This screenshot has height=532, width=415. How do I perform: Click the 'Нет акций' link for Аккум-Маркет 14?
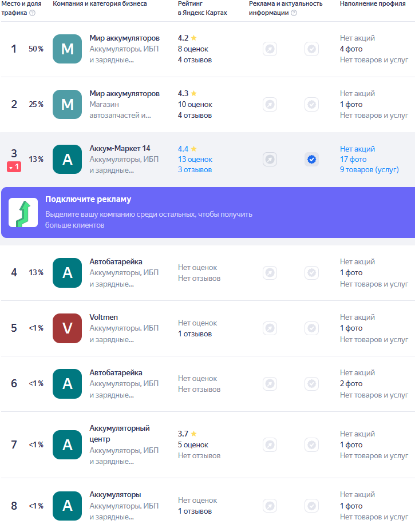pos(357,149)
